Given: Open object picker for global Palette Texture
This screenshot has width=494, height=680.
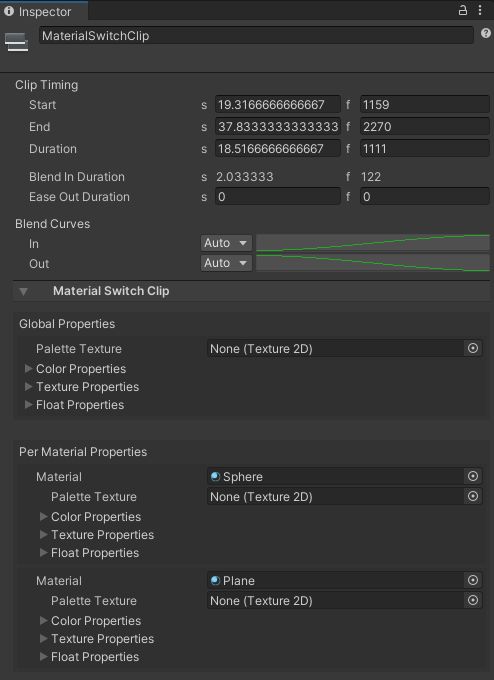Looking at the screenshot, I should click(x=473, y=348).
